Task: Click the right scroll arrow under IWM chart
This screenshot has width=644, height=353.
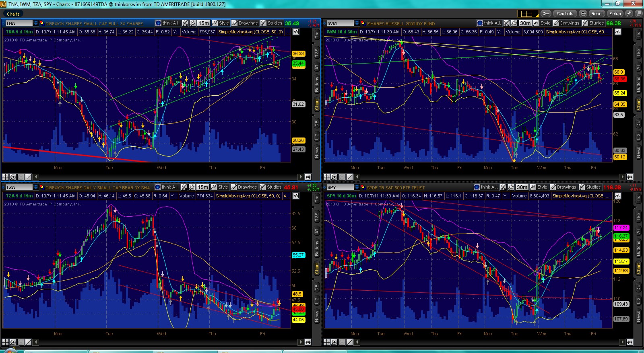Action: tap(622, 177)
